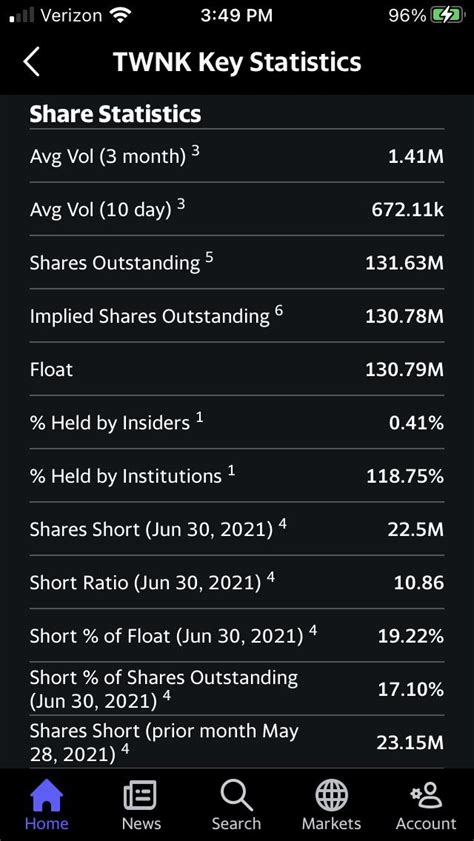Select the Markets tab label
This screenshot has height=841, width=474.
pyautogui.click(x=331, y=823)
